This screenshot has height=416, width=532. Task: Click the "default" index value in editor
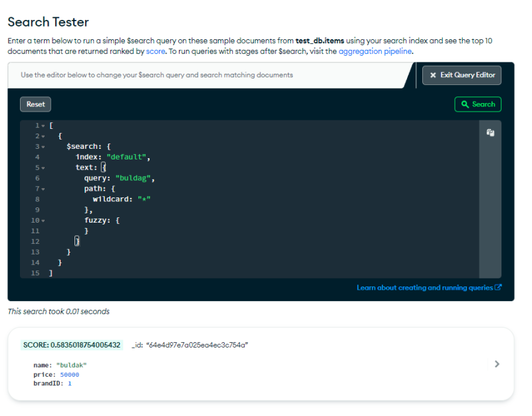[x=128, y=157]
